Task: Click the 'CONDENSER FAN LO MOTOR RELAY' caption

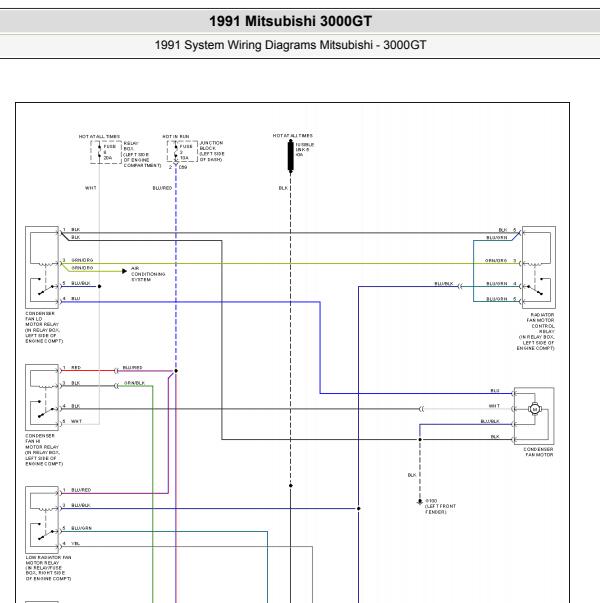Action: point(44,327)
